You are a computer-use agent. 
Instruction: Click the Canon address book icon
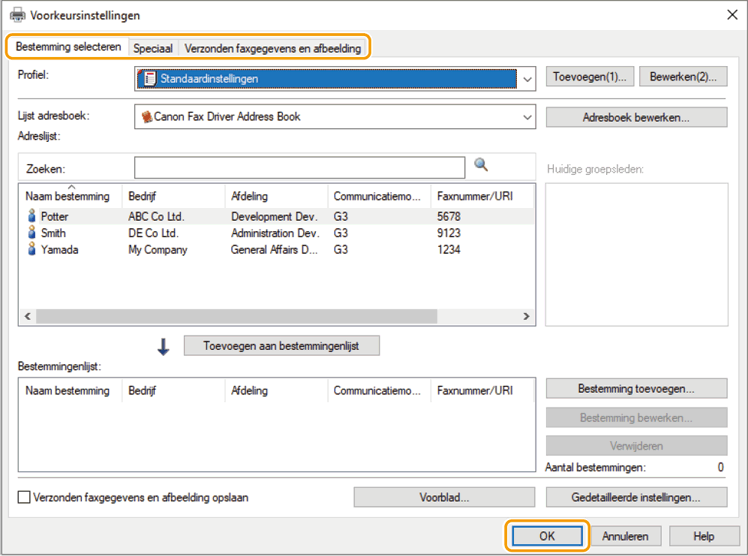tap(147, 117)
